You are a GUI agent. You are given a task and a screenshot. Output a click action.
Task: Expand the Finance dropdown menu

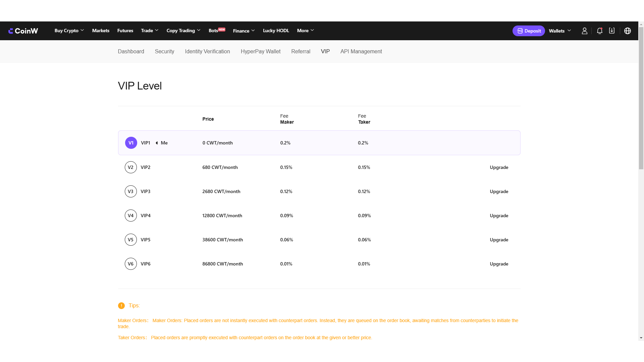click(244, 31)
